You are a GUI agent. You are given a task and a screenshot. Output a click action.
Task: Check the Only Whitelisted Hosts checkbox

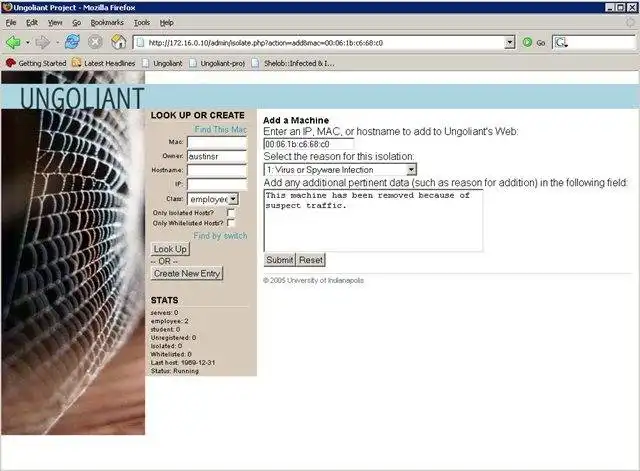[x=231, y=223]
